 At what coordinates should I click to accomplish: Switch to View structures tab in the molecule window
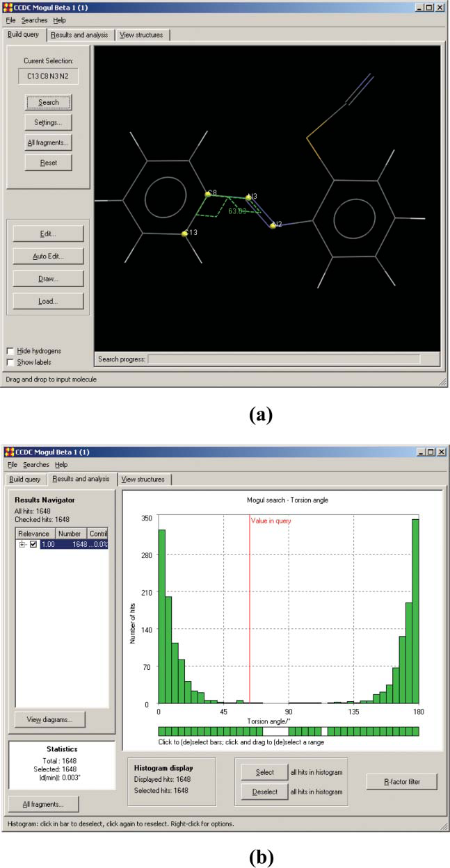coord(142,35)
